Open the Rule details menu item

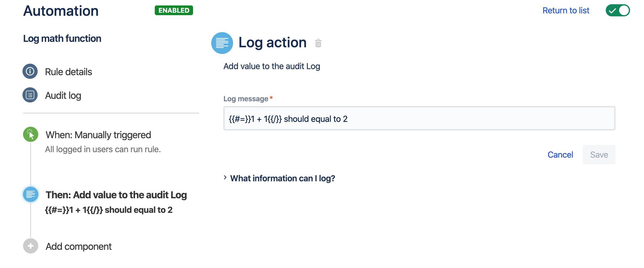tap(68, 72)
